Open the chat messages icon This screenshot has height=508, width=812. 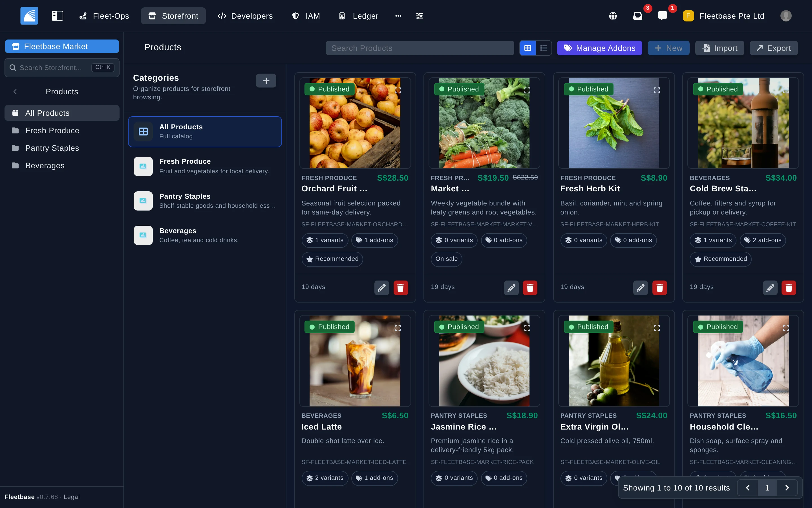pyautogui.click(x=662, y=16)
